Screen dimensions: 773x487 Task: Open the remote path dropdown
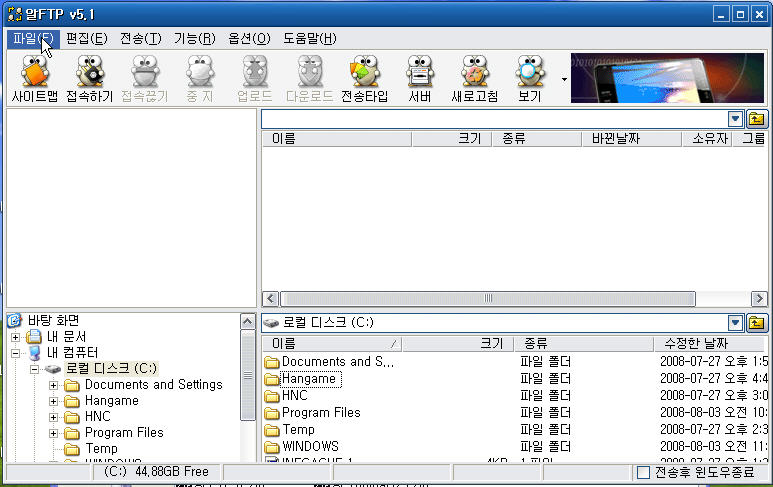[735, 119]
